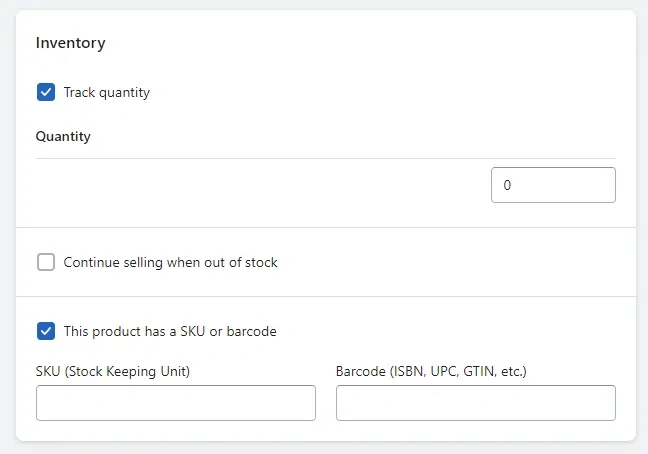648x454 pixels.
Task: Uncheck the Track quantity checkbox
Action: coord(46,93)
